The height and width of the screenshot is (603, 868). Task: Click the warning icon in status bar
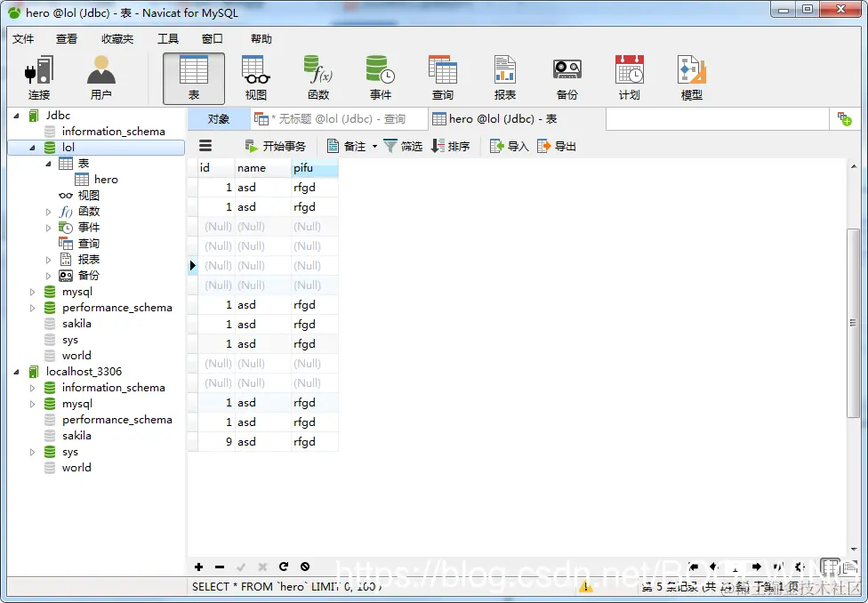pos(586,587)
